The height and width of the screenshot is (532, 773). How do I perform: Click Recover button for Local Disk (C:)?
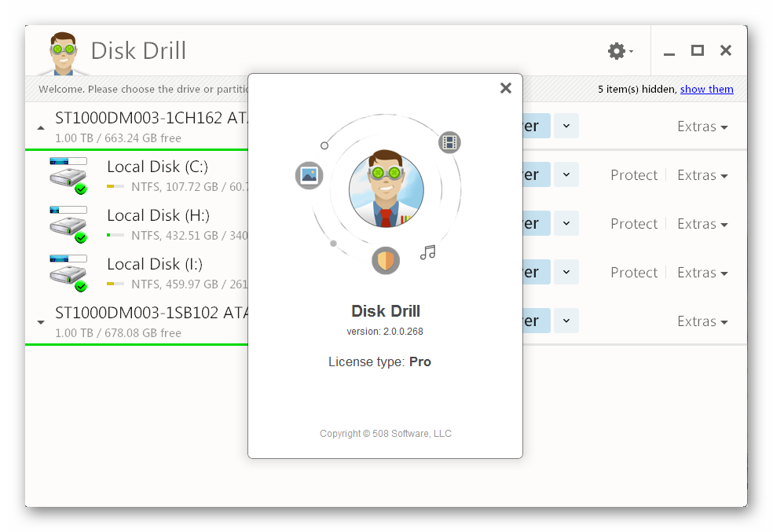point(537,174)
